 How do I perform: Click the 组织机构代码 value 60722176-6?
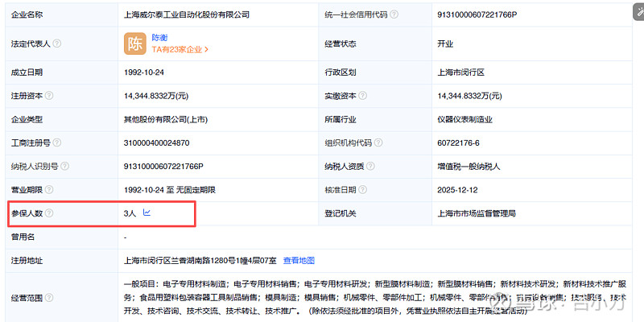[458, 143]
